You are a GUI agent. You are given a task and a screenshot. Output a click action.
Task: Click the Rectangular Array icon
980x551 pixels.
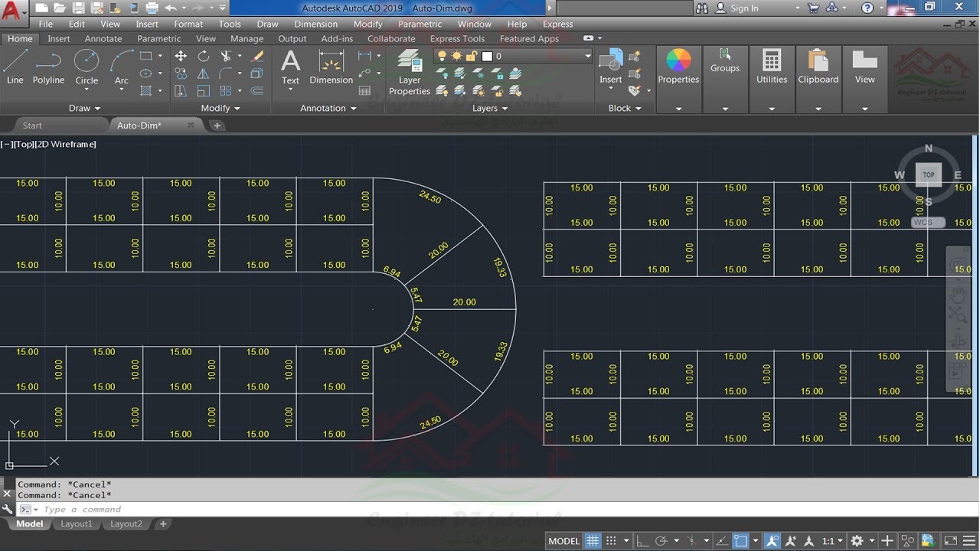click(x=226, y=90)
